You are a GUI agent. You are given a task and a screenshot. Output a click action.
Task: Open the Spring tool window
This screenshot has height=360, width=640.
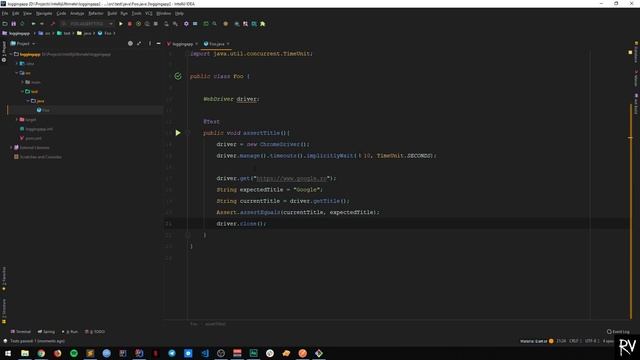point(46,331)
